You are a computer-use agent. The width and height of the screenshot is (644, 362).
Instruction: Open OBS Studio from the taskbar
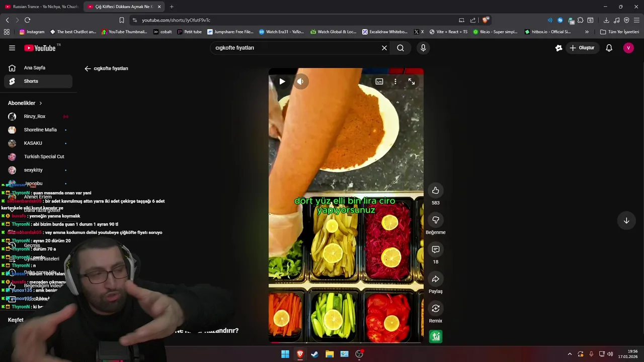click(x=359, y=354)
